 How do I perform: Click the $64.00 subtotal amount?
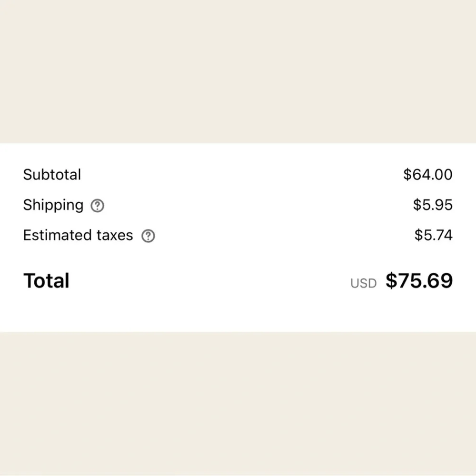point(428,175)
